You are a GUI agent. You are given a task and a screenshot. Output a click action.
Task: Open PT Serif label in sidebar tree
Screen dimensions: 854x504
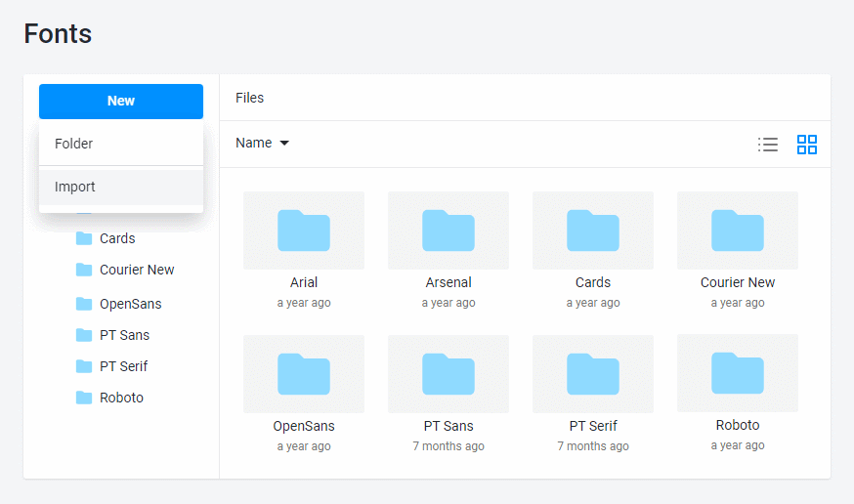(124, 366)
